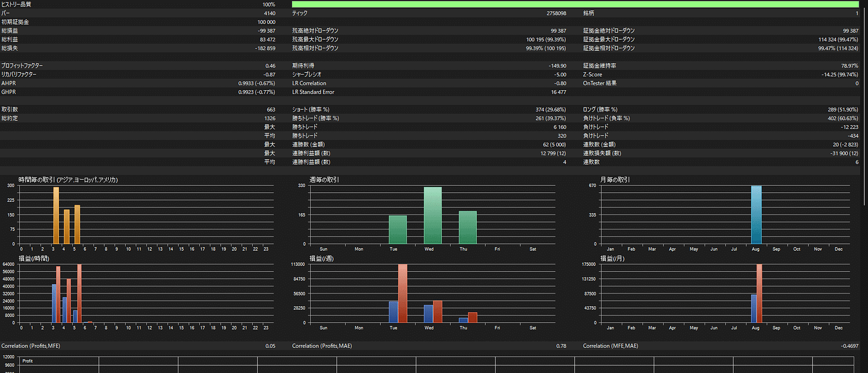Select the ティック count 2758098
Screen dimensions: 868x373
(x=556, y=13)
